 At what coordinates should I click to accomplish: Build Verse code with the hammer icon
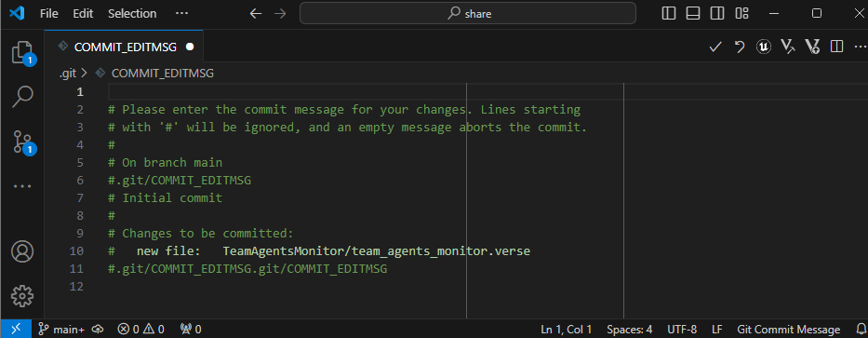coord(788,47)
